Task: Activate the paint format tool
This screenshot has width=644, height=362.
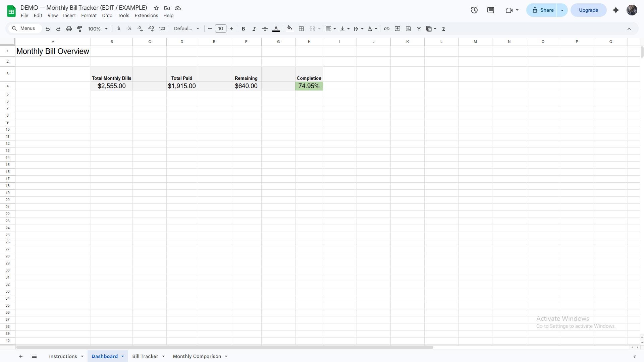Action: click(80, 29)
